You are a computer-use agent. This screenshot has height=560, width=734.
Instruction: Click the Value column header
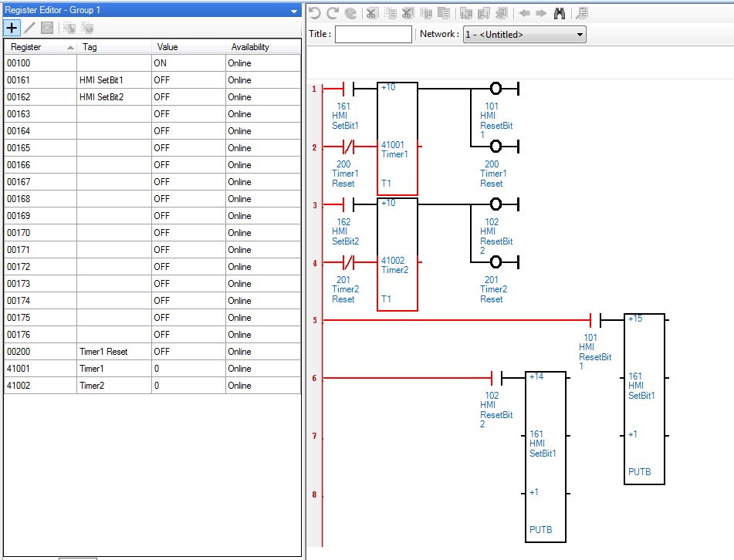click(x=188, y=47)
